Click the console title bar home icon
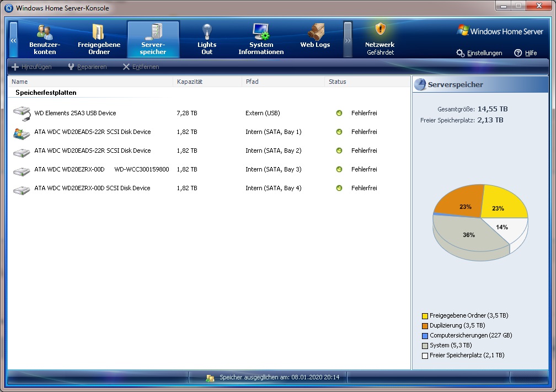The height and width of the screenshot is (392, 556). click(x=9, y=8)
